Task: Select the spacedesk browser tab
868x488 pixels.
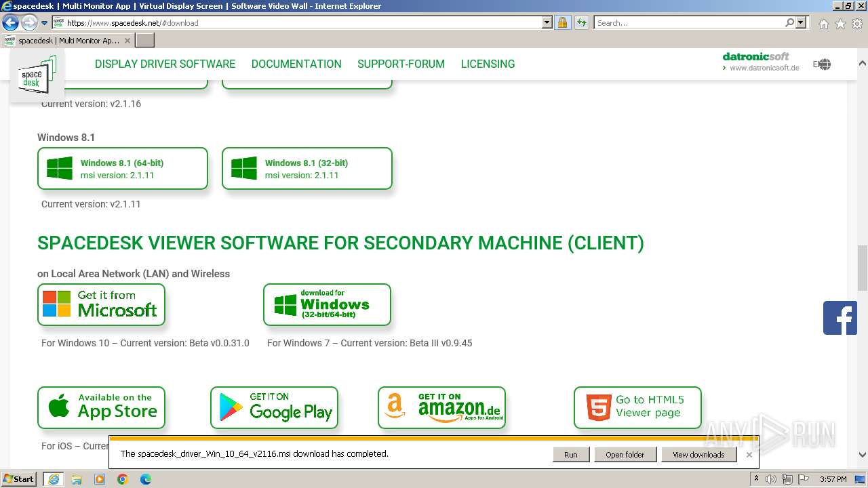Action: [68, 41]
